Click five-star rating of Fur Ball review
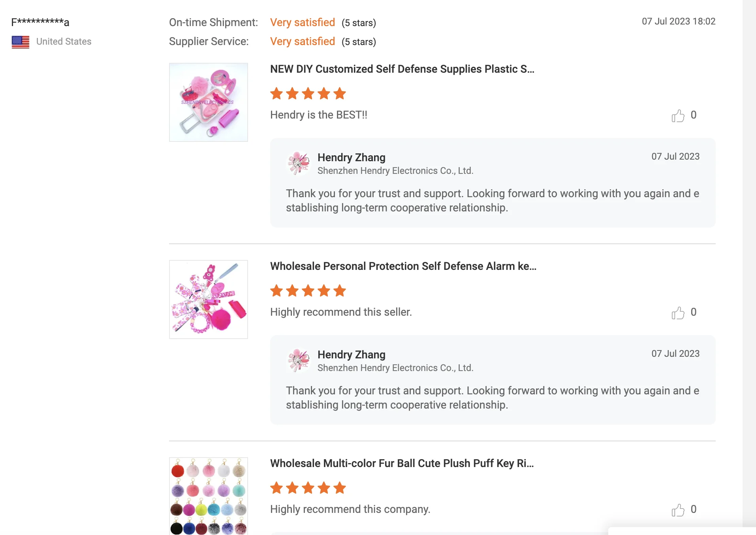Screen dimensions: 756x535 [308, 488]
